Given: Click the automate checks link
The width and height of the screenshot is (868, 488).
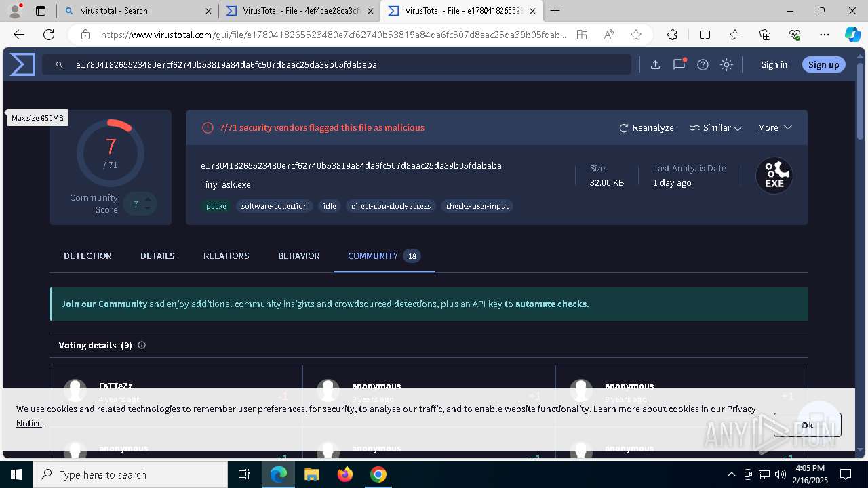Looking at the screenshot, I should [x=552, y=304].
